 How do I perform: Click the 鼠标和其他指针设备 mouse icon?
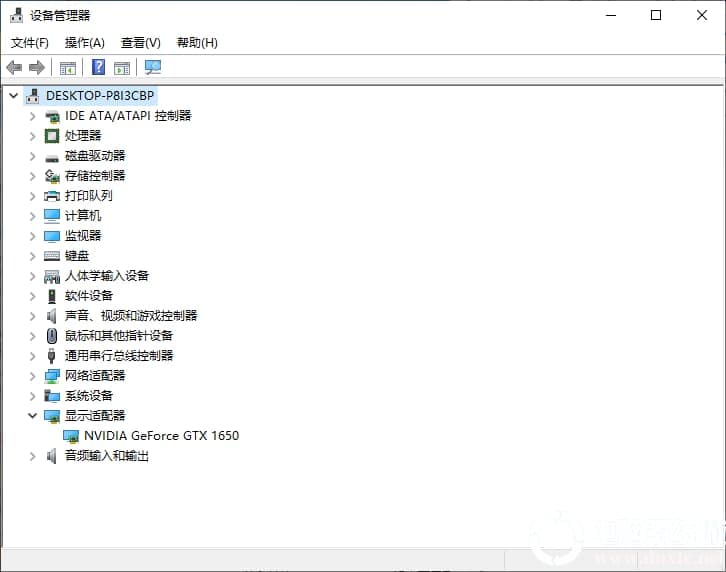click(52, 336)
